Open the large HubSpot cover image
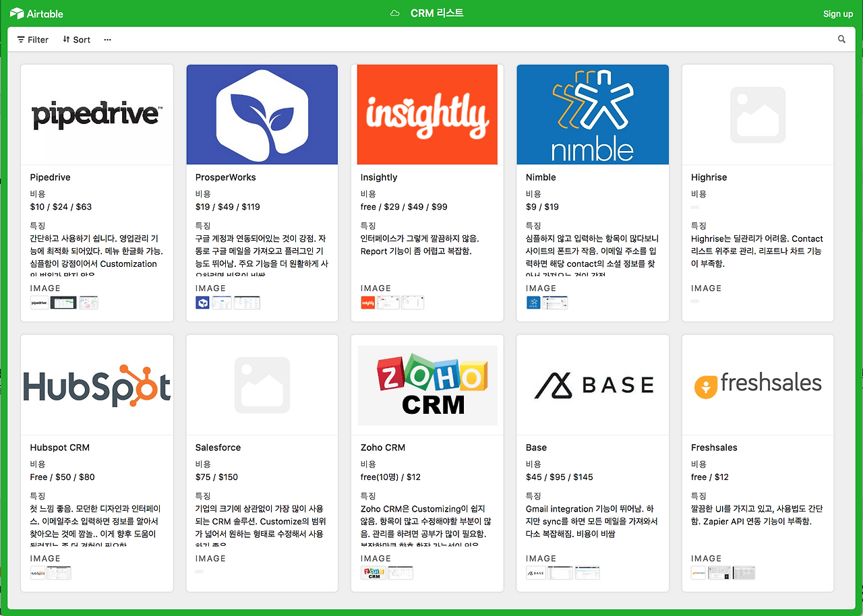The image size is (863, 616). 97,385
